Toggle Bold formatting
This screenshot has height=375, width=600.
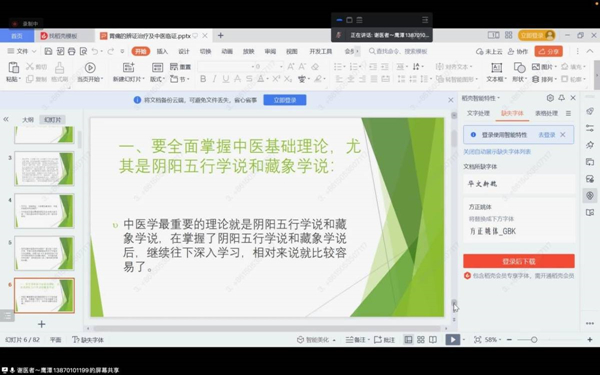pyautogui.click(x=203, y=79)
